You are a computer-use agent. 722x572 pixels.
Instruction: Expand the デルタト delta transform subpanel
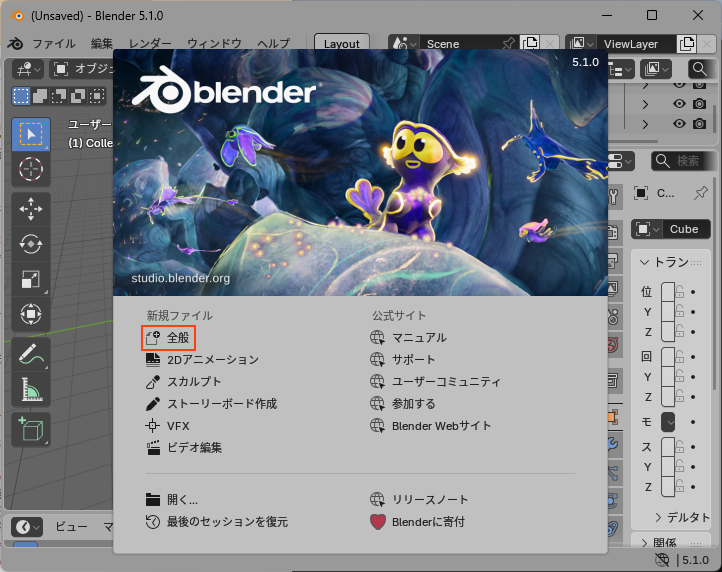coord(682,518)
